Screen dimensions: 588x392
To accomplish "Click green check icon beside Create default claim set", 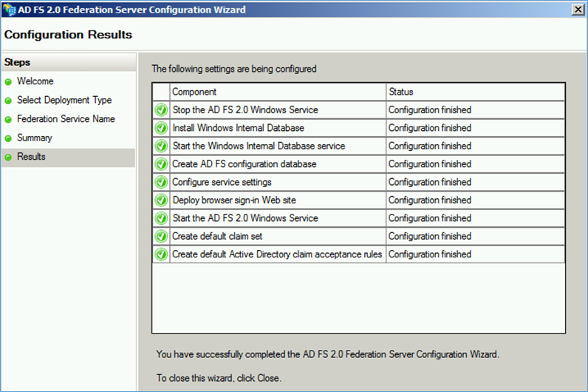I will point(161,236).
